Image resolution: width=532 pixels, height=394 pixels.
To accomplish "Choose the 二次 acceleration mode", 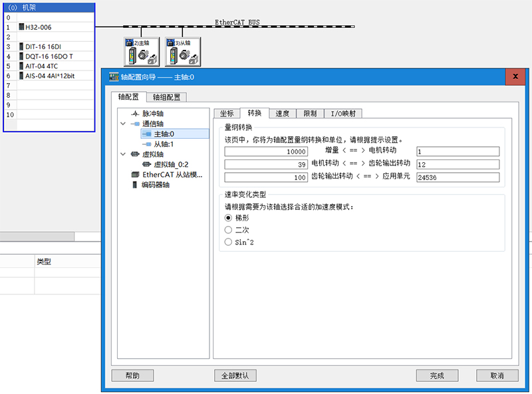I will 229,230.
